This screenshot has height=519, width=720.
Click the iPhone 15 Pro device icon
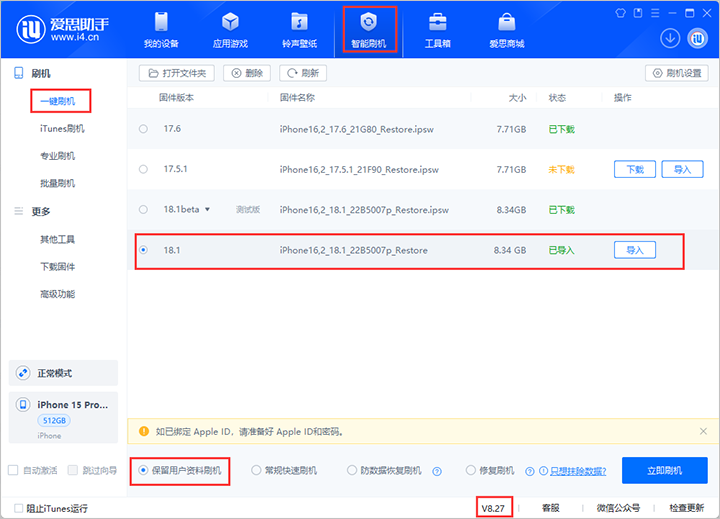coord(23,405)
